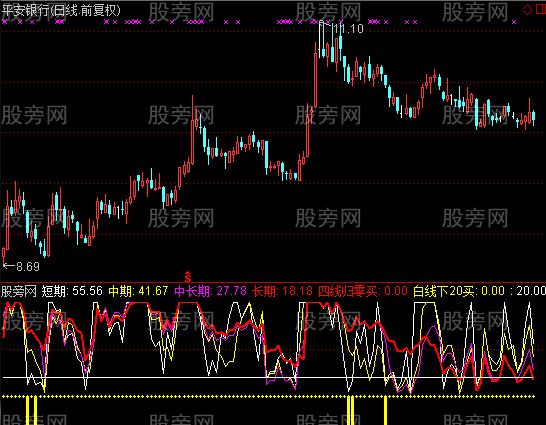Viewport: 546px width, 425px height.
Task: Click the 20.00 value at indicator row end
Action: click(x=531, y=291)
